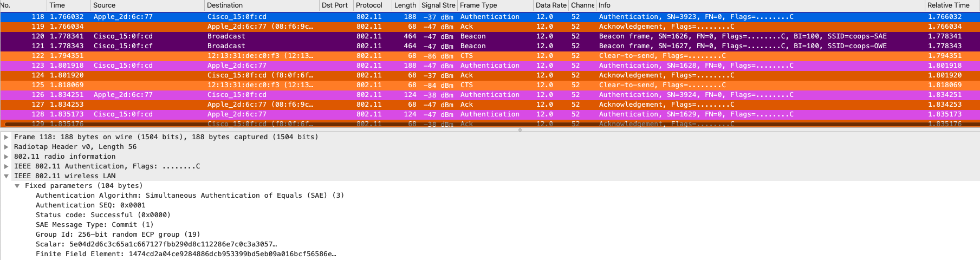The width and height of the screenshot is (980, 260).
Task: Sort packets by Relative Time column header
Action: (948, 5)
